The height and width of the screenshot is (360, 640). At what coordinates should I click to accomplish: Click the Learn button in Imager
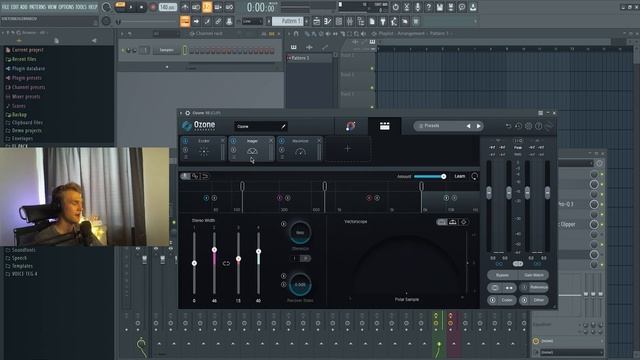click(460, 176)
